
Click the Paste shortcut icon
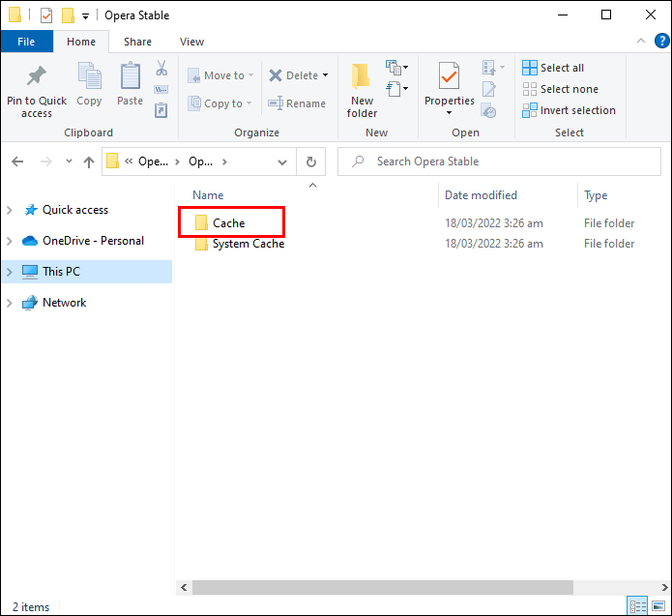[x=161, y=110]
